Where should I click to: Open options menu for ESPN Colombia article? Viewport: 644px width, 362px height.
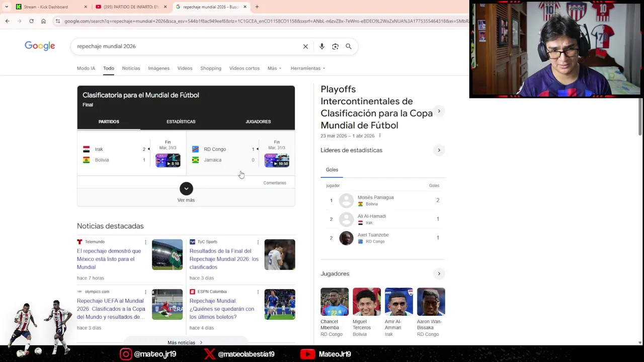pyautogui.click(x=258, y=292)
